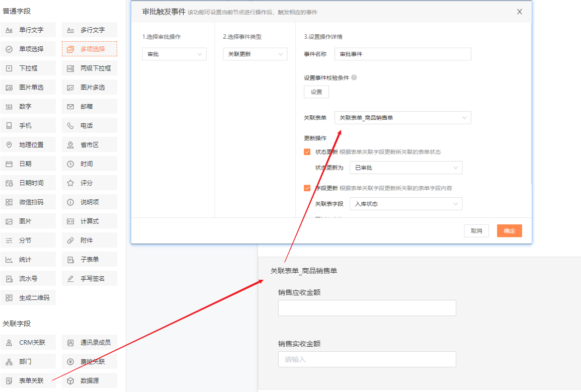This screenshot has width=581, height=392.
Task: Open the 审批 operation dropdown
Action: pyautogui.click(x=174, y=54)
